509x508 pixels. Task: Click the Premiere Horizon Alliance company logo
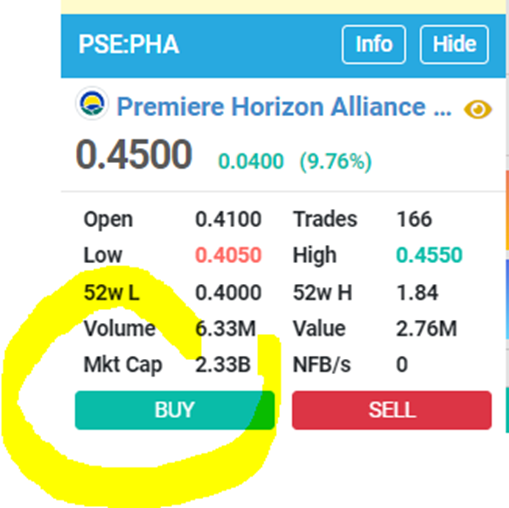coord(92,104)
